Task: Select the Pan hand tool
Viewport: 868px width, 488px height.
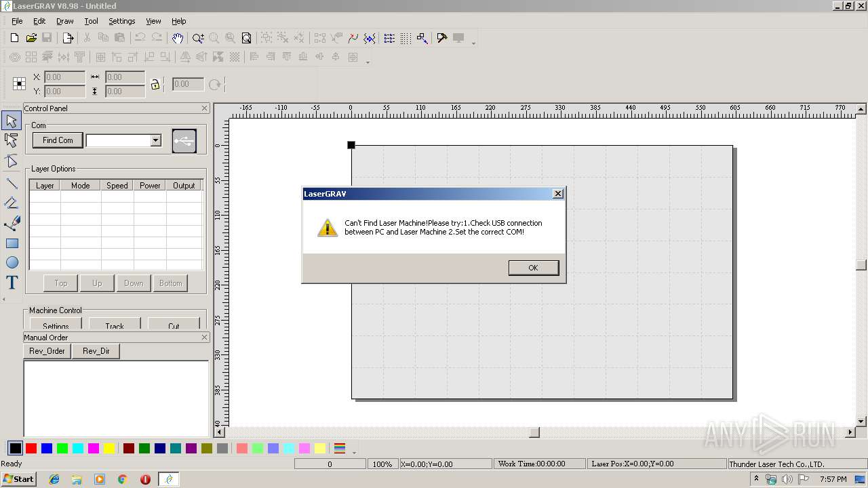Action: (177, 38)
